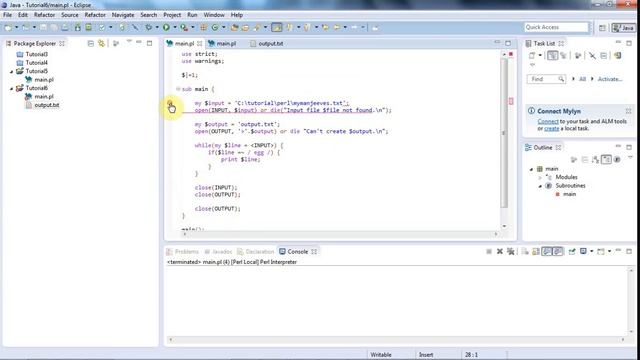640x360 pixels.
Task: Click the Save toolbar icon
Action: pyautogui.click(x=43, y=27)
